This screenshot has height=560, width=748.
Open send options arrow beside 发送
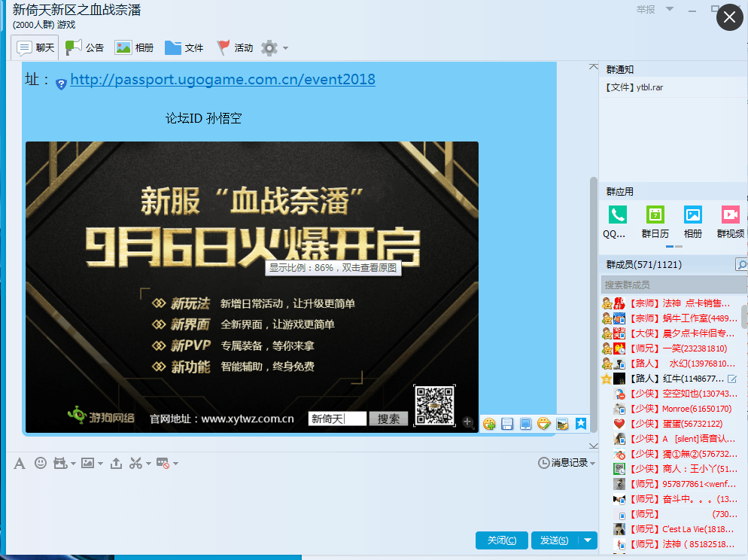pyautogui.click(x=588, y=540)
